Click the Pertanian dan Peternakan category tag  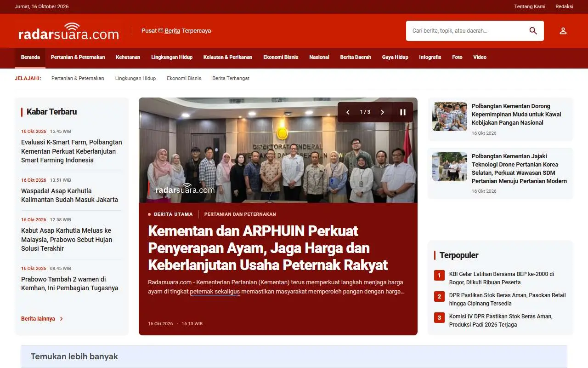[240, 214]
